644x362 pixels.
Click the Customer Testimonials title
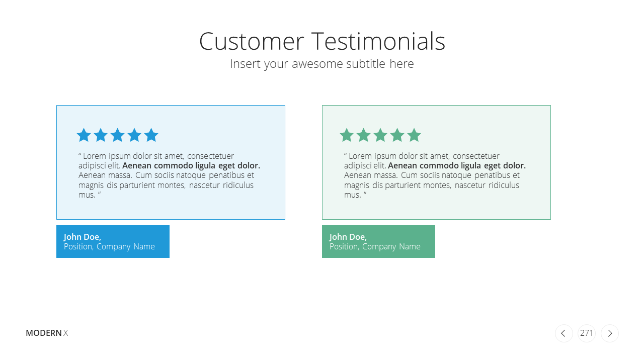click(322, 41)
